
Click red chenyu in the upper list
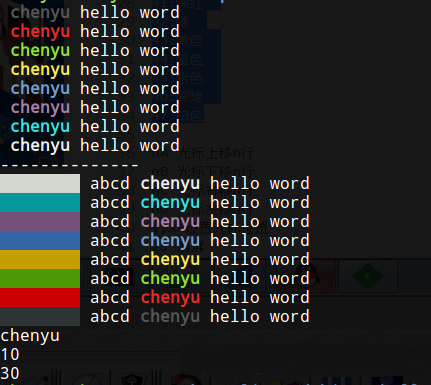[40, 32]
